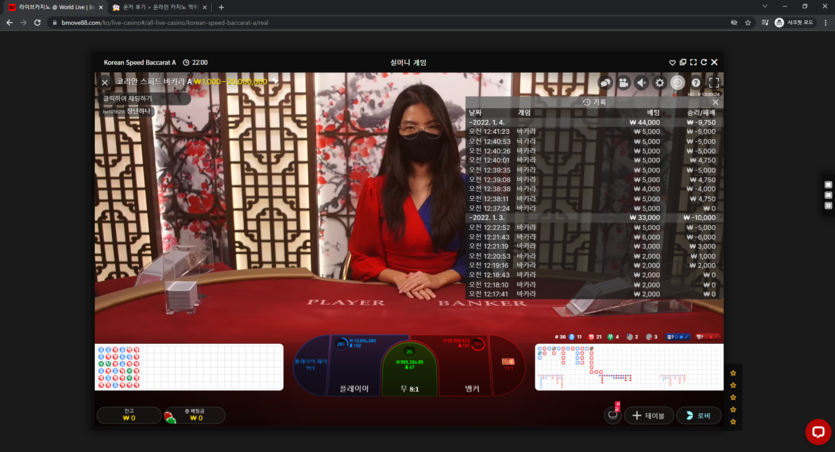Click the 잔고 balance display

click(129, 415)
